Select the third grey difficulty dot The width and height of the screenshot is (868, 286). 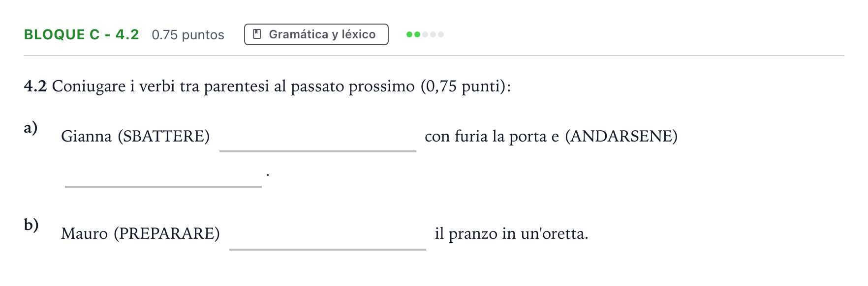pyautogui.click(x=425, y=34)
